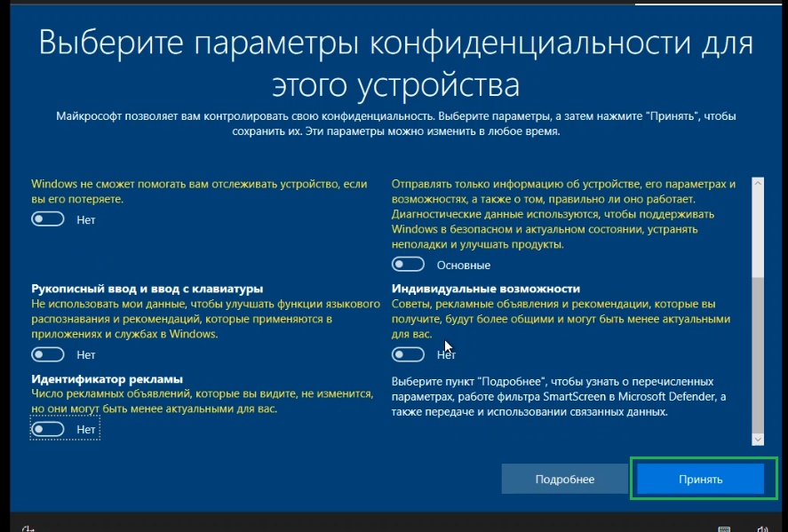Click the title Выберите параметры конфиденциальности для этого устройства
The height and width of the screenshot is (532, 788).
[x=396, y=63]
